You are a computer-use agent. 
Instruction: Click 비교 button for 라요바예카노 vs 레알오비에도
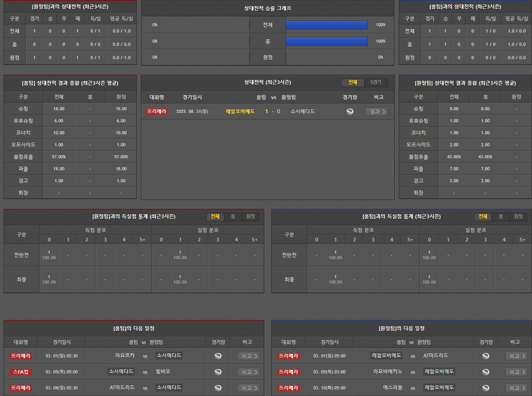click(516, 372)
